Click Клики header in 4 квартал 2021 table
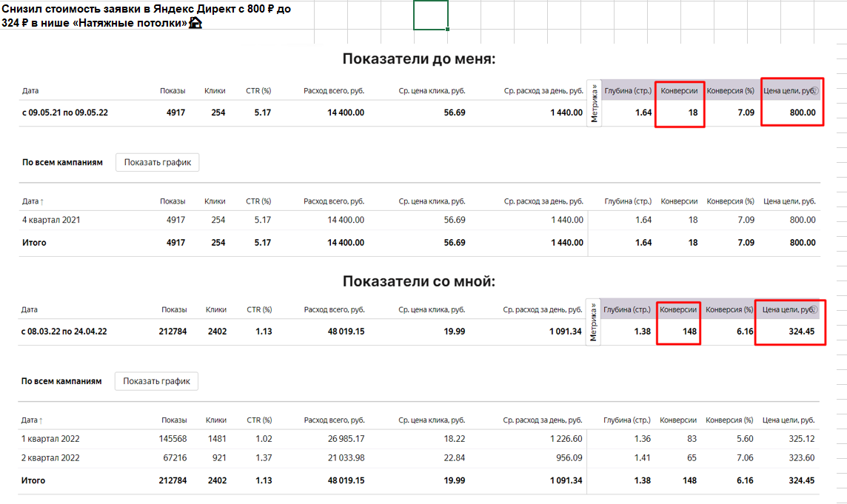 tap(215, 201)
